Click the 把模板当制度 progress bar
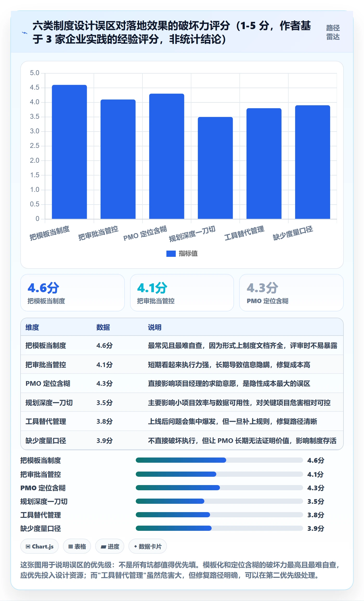This screenshot has height=601, width=364. click(x=219, y=460)
